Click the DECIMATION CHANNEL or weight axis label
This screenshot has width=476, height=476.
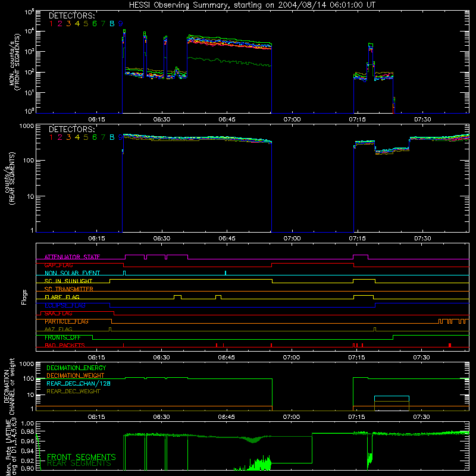click(10, 386)
